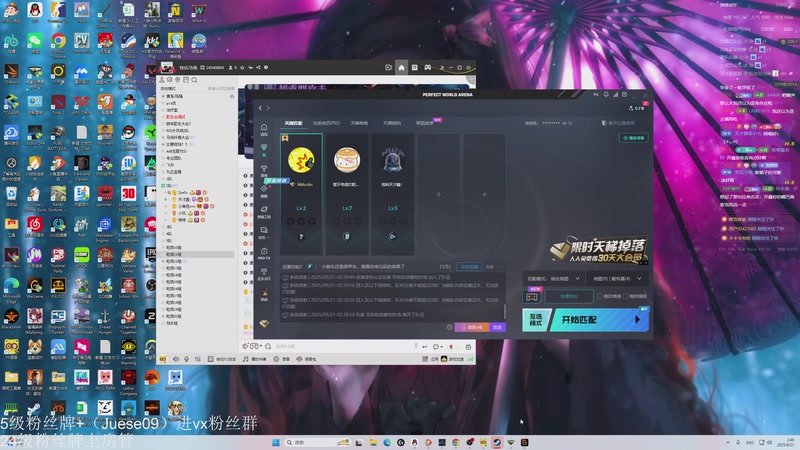Switch to the fourth Arena lobby tab

[x=392, y=123]
